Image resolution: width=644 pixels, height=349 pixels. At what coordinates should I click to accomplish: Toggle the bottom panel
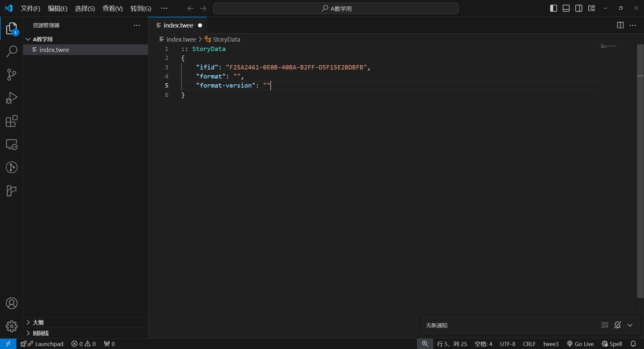click(x=566, y=8)
